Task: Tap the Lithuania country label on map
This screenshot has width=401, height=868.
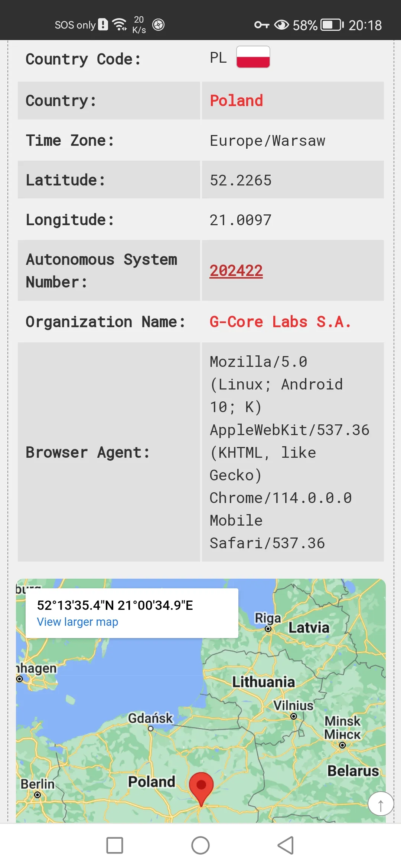Action: click(x=264, y=682)
